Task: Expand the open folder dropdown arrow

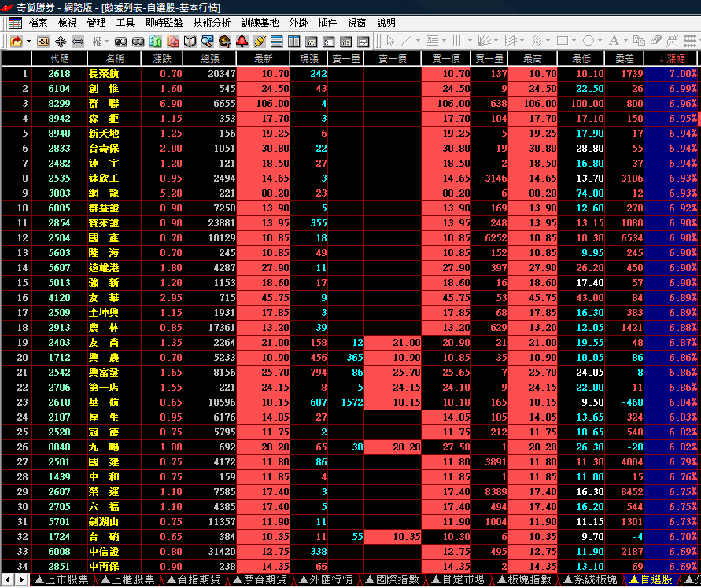Action: click(x=28, y=42)
